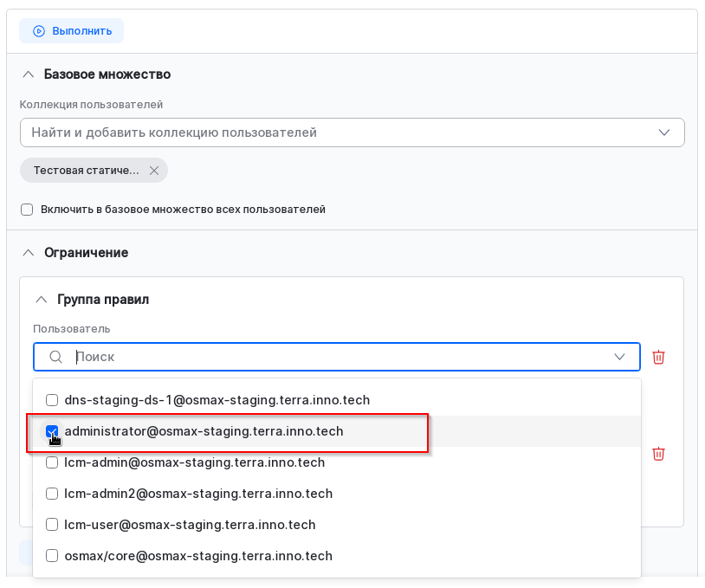Select the Тестовая статиче... collection chip label
The image size is (705, 588).
click(86, 171)
